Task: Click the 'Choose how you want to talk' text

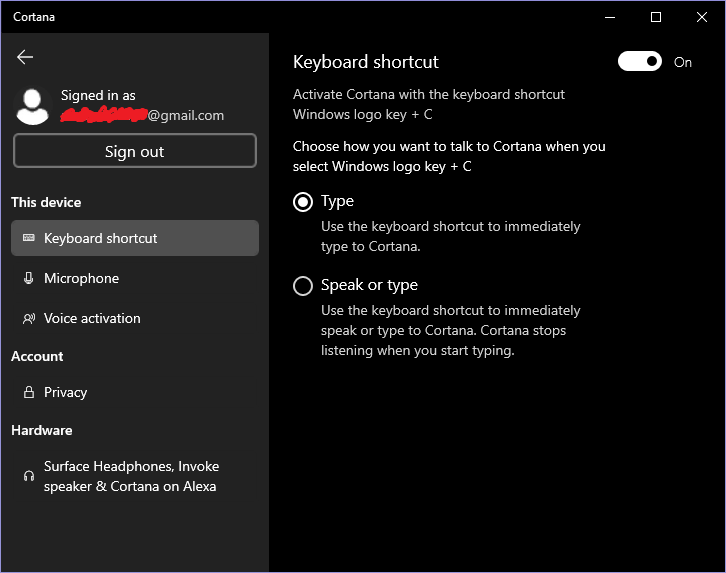Action: point(449,156)
